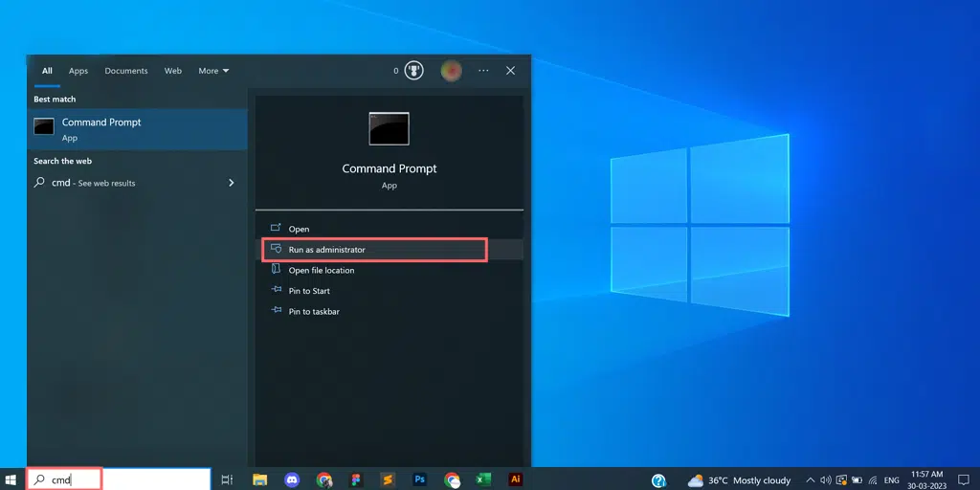Expand cmd web results arrow
This screenshot has height=490, width=980.
tap(231, 183)
